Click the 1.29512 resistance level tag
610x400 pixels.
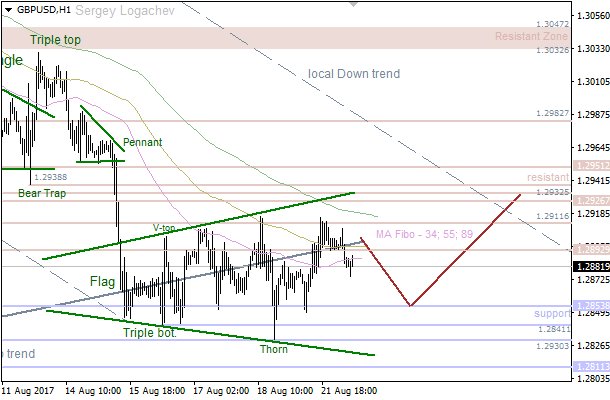589,166
